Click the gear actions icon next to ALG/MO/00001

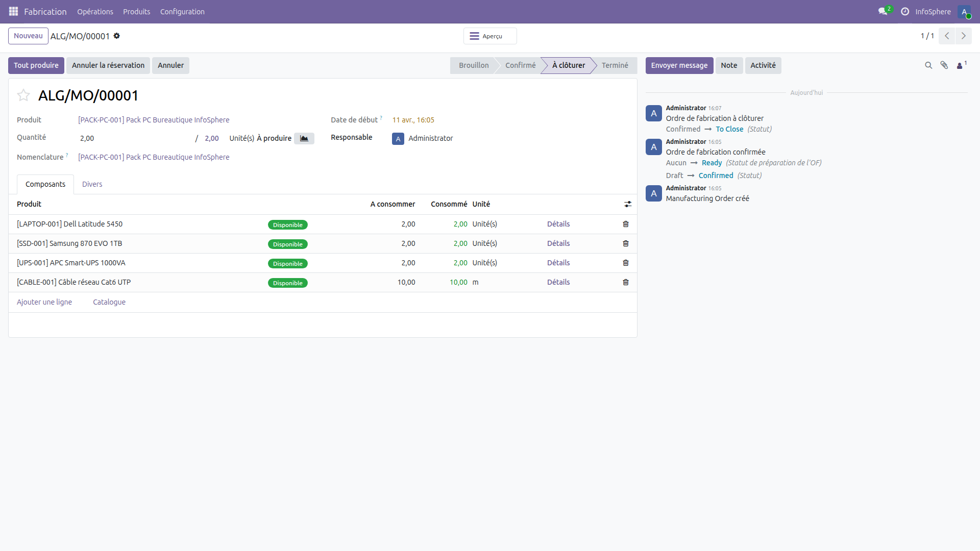[x=117, y=36]
